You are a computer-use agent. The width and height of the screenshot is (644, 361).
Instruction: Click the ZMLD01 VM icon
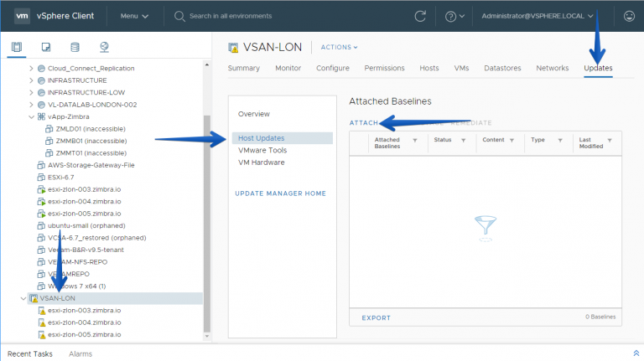[49, 129]
